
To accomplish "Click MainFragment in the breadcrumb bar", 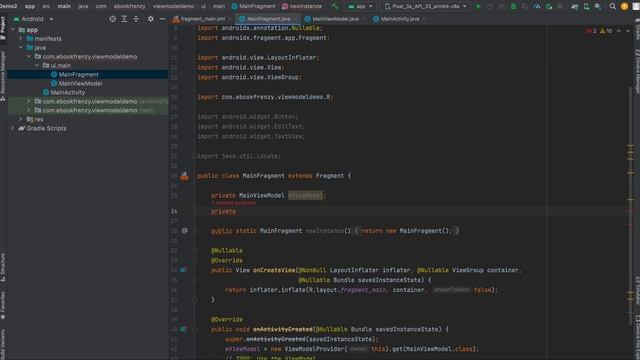I will (x=253, y=7).
